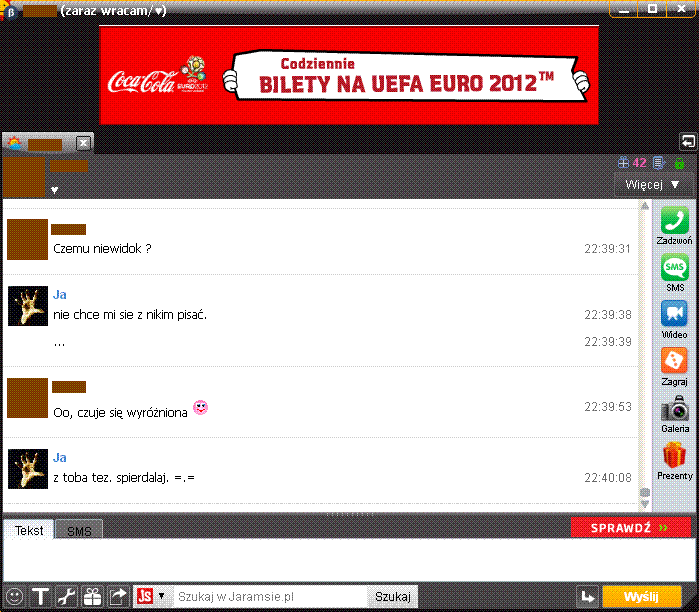Toggle the green lock encryption icon

[679, 163]
